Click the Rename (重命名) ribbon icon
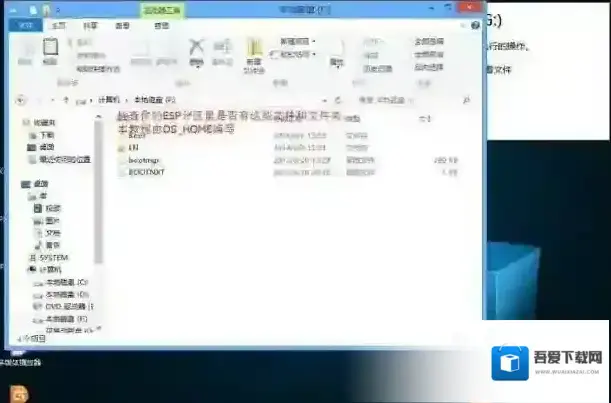Screen dimensions: 611x403 pos(221,51)
